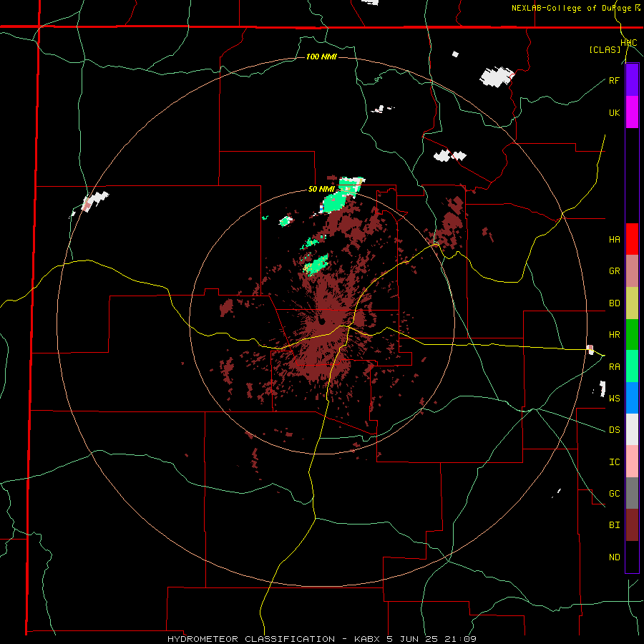This screenshot has width=644, height=644.
Task: Click the radar site center dot
Action: [322, 321]
